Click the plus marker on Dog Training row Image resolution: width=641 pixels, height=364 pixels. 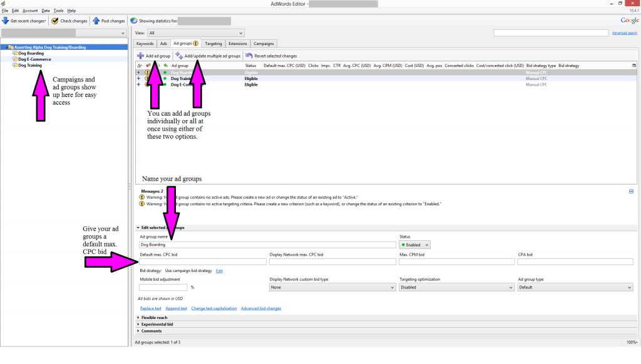[138, 78]
